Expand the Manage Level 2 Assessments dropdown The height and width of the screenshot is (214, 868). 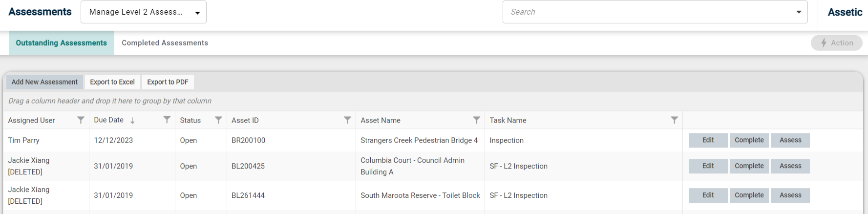pos(144,12)
